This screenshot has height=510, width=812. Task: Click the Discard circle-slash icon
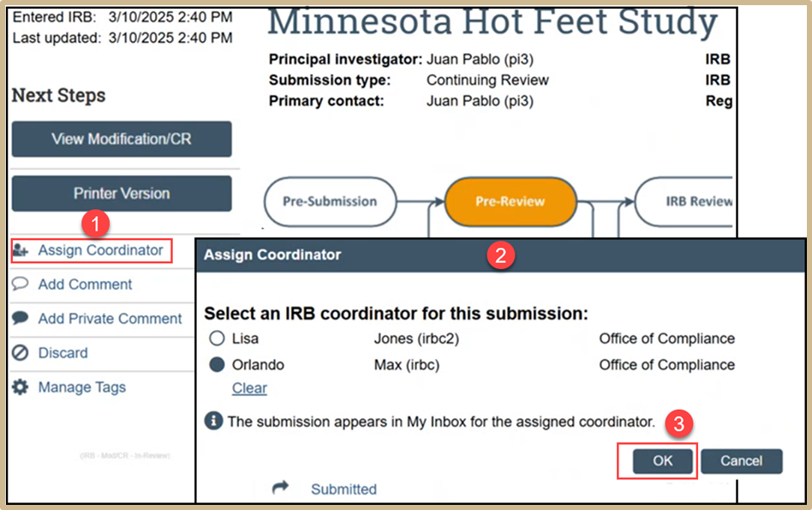[x=21, y=353]
